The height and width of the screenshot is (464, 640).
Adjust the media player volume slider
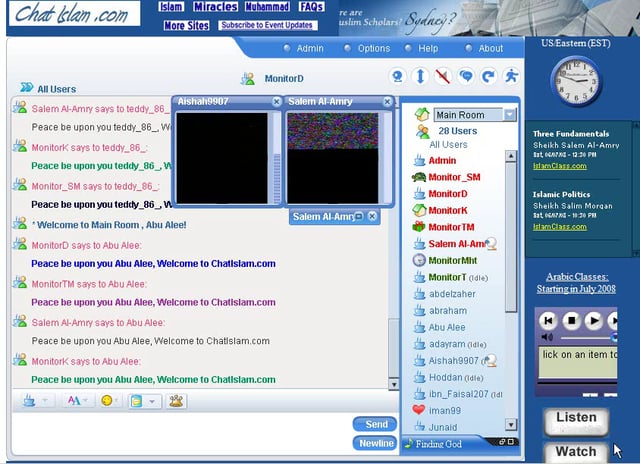(x=588, y=337)
